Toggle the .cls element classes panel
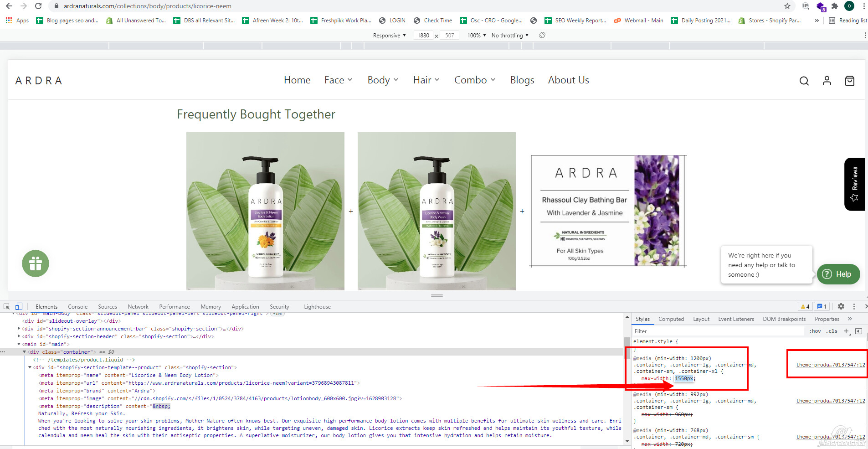 [832, 331]
